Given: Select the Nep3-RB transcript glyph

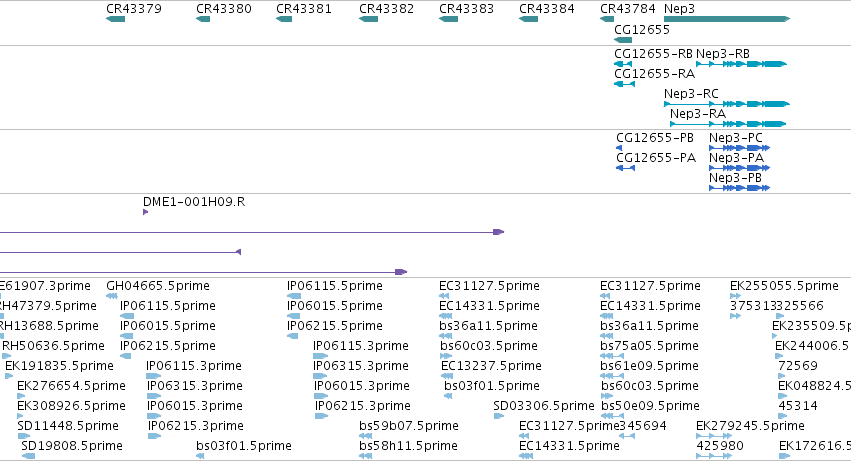Looking at the screenshot, I should [741, 64].
